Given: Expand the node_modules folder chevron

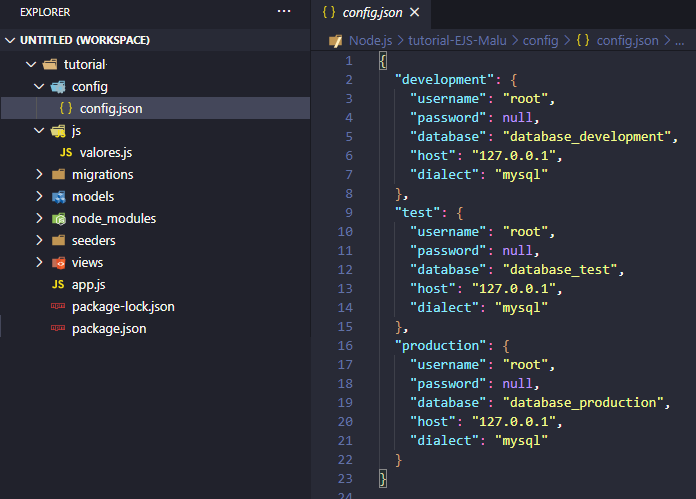Looking at the screenshot, I should tap(39, 218).
